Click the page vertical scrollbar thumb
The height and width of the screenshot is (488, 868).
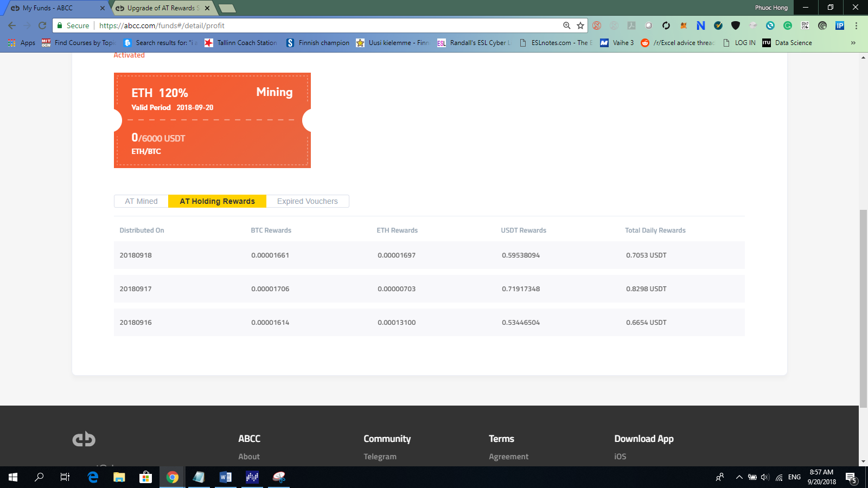tap(863, 308)
